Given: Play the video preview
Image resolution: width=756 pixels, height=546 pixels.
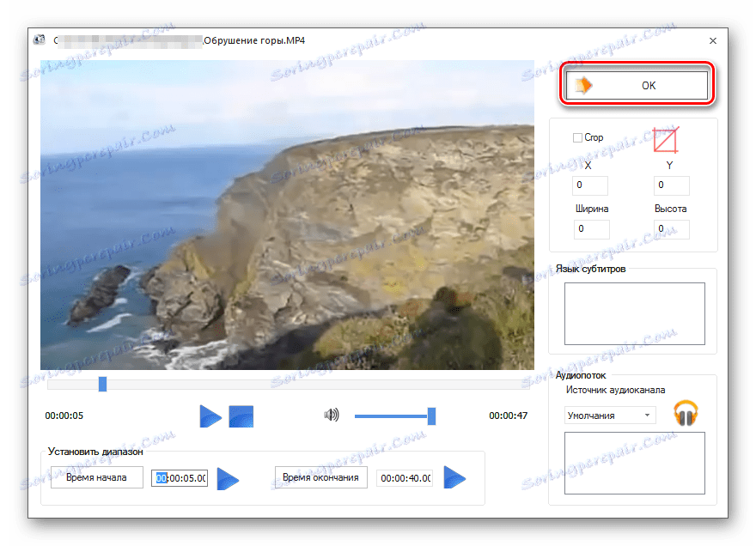Looking at the screenshot, I should pos(210,416).
